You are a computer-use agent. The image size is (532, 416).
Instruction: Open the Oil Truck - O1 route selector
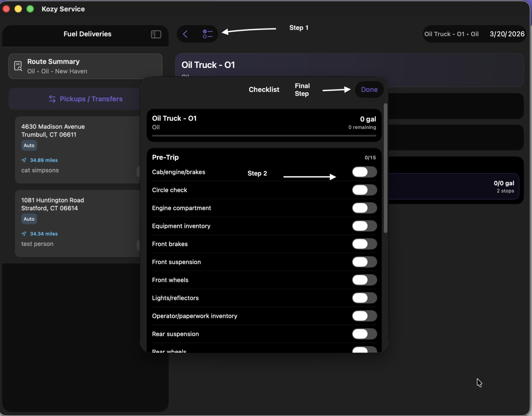pos(451,34)
